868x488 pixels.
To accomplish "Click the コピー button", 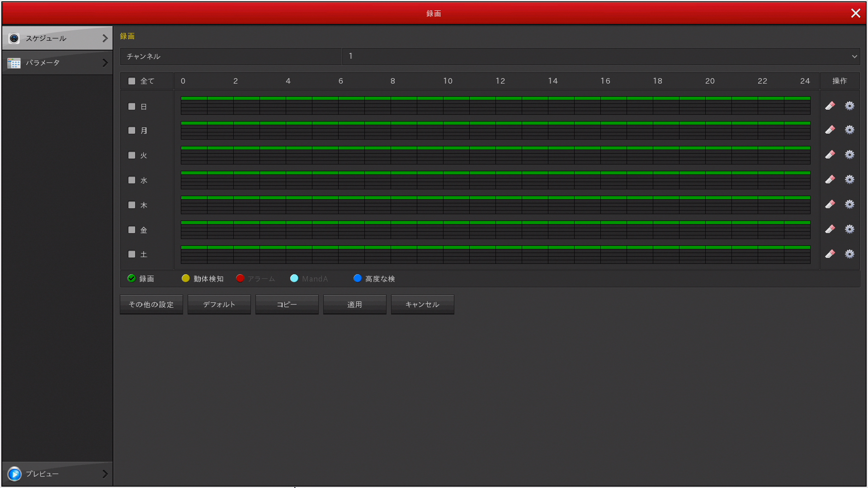I will click(x=287, y=305).
